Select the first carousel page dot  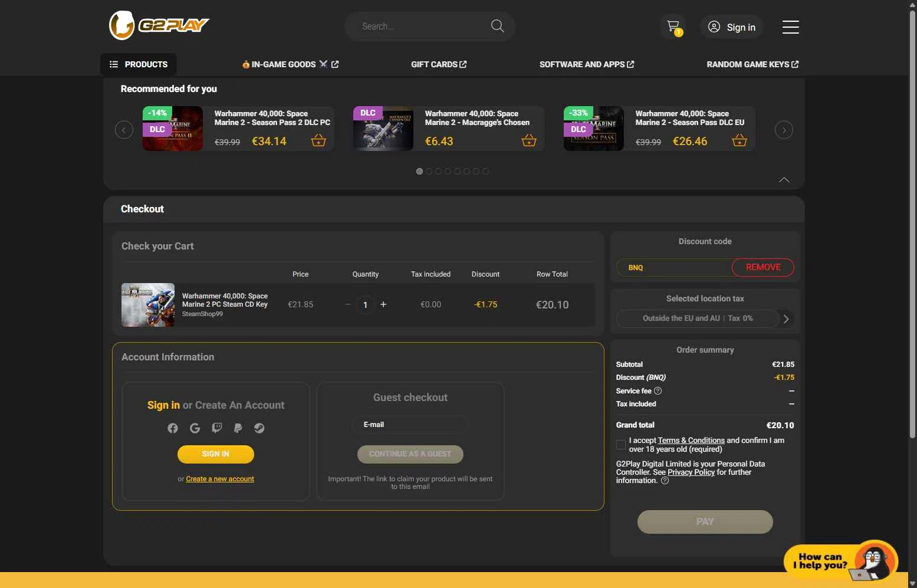click(420, 172)
